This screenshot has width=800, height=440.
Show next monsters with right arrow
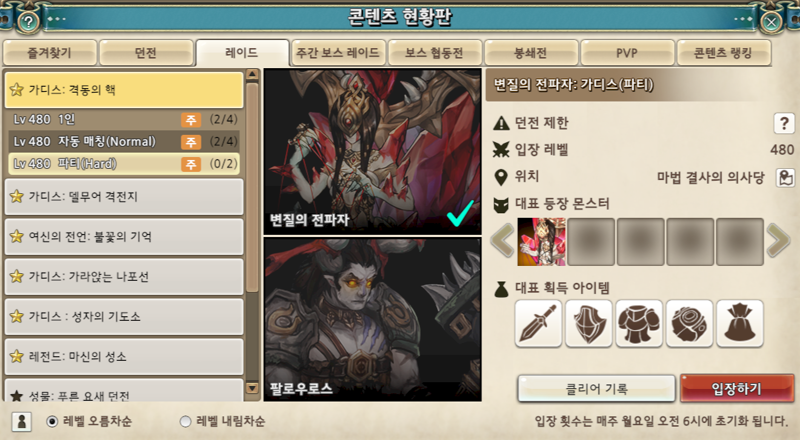[x=778, y=241]
